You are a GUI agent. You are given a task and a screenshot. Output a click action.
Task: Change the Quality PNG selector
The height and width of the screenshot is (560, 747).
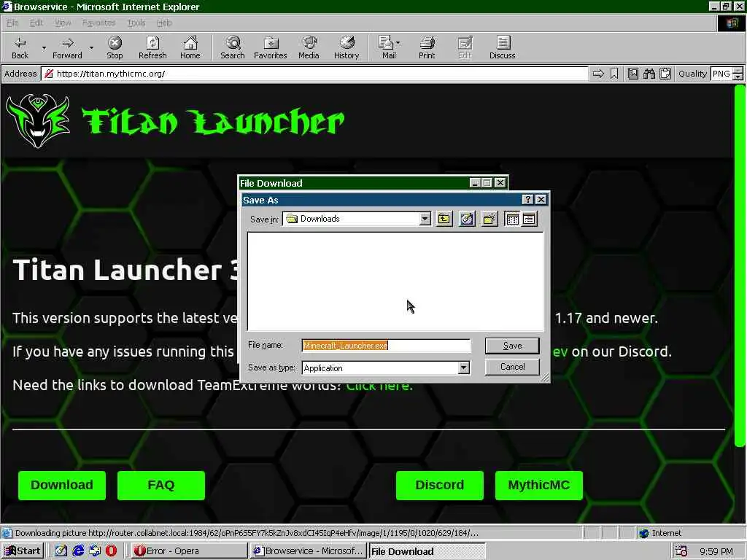click(x=727, y=74)
